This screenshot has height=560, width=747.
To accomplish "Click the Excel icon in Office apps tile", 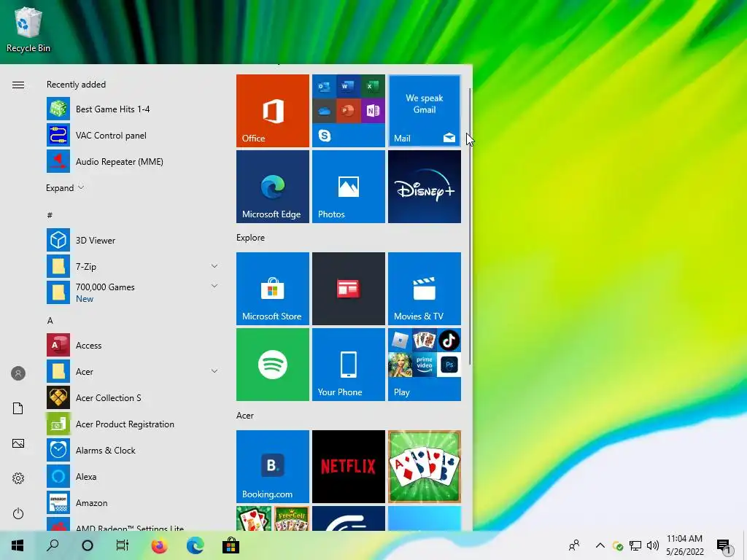I will [x=373, y=86].
